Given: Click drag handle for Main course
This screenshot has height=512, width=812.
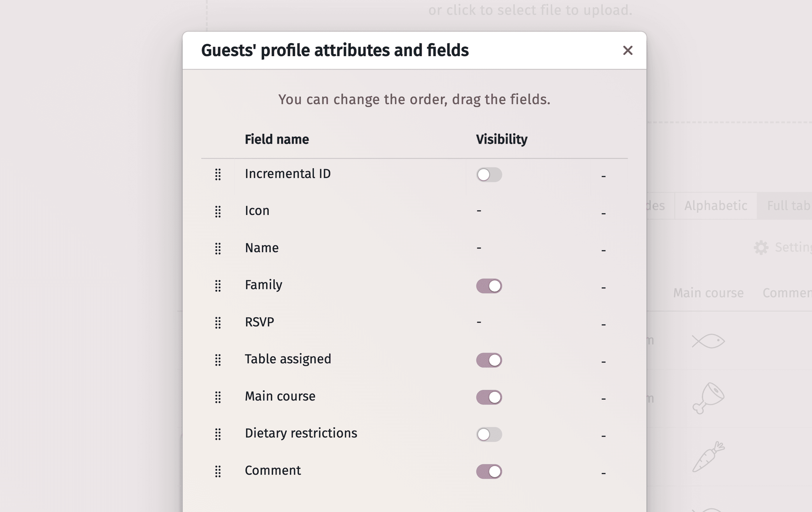Looking at the screenshot, I should [x=218, y=397].
